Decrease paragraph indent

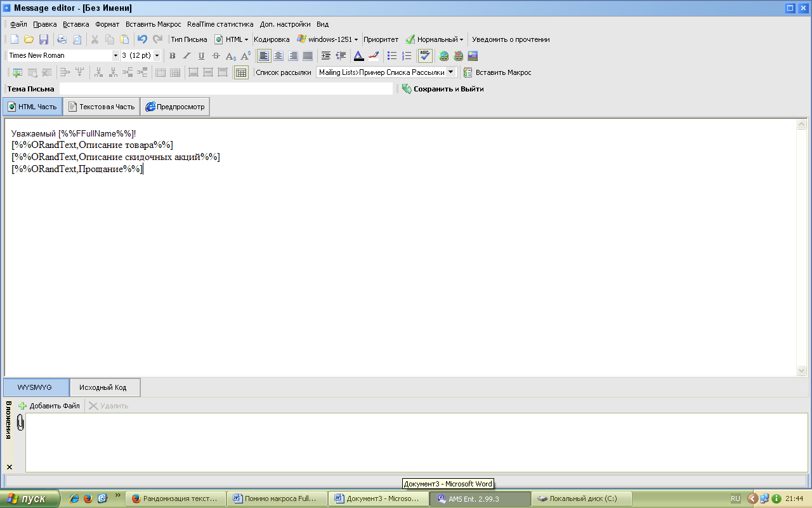tap(341, 56)
